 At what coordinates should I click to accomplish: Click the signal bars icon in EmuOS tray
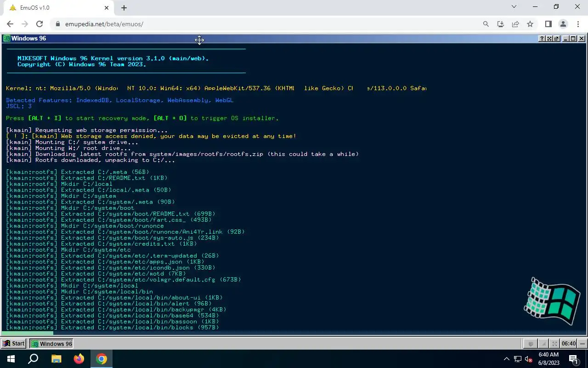point(543,344)
